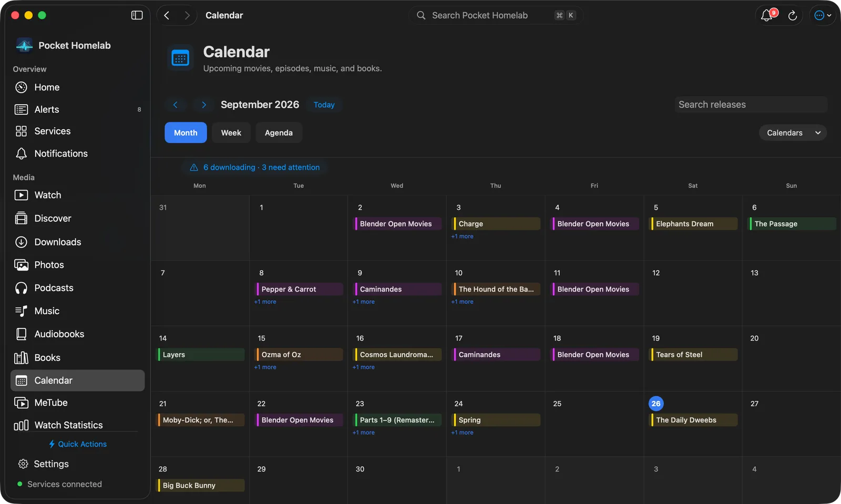Expand +1 more on September 8
841x504 pixels.
[265, 302]
